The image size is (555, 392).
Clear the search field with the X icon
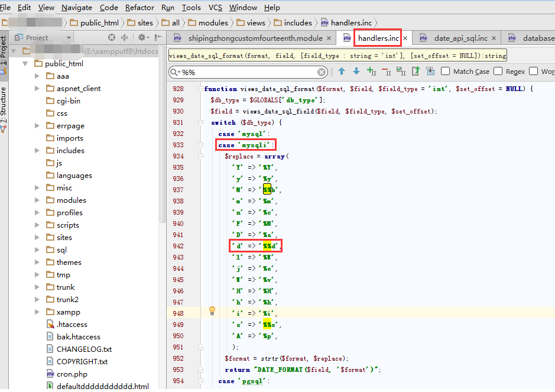(322, 72)
